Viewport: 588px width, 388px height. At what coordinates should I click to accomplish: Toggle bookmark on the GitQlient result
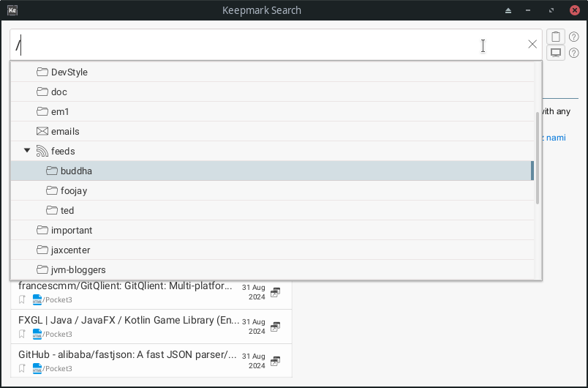(x=23, y=299)
